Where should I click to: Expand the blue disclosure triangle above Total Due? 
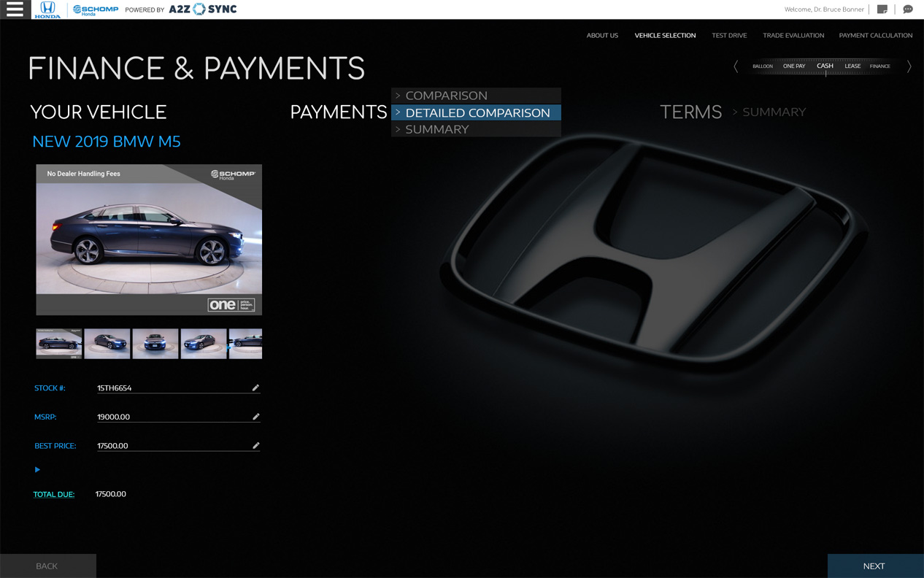tap(37, 470)
